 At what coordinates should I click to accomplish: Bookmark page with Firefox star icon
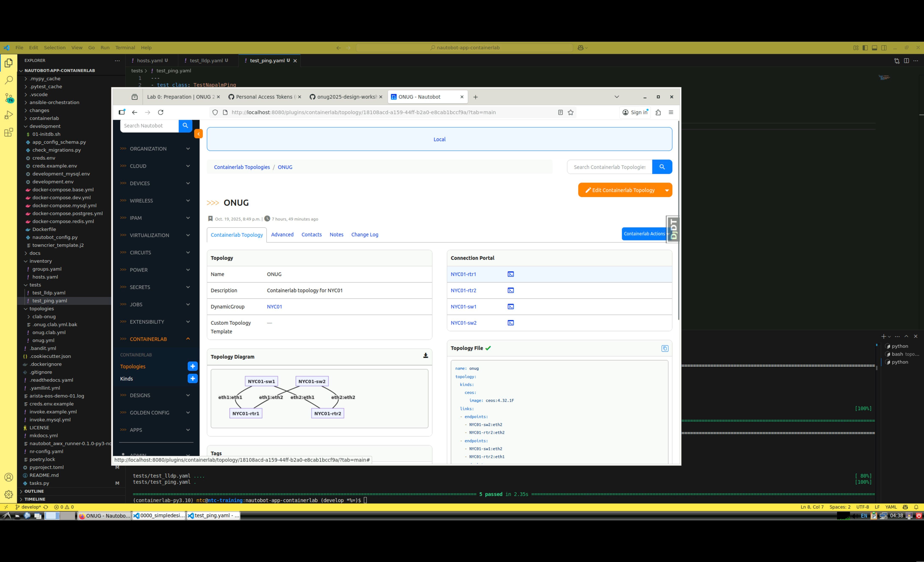tap(570, 112)
